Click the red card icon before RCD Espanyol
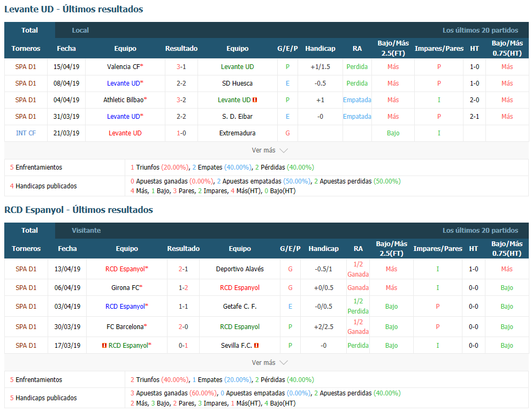This screenshot has height=412, width=532. (104, 346)
